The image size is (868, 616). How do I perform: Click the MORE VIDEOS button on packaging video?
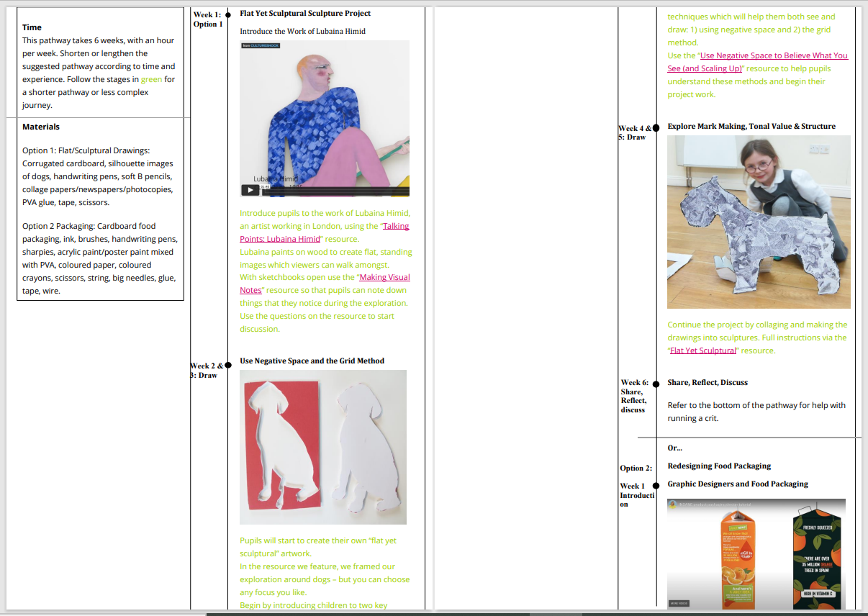[678, 603]
